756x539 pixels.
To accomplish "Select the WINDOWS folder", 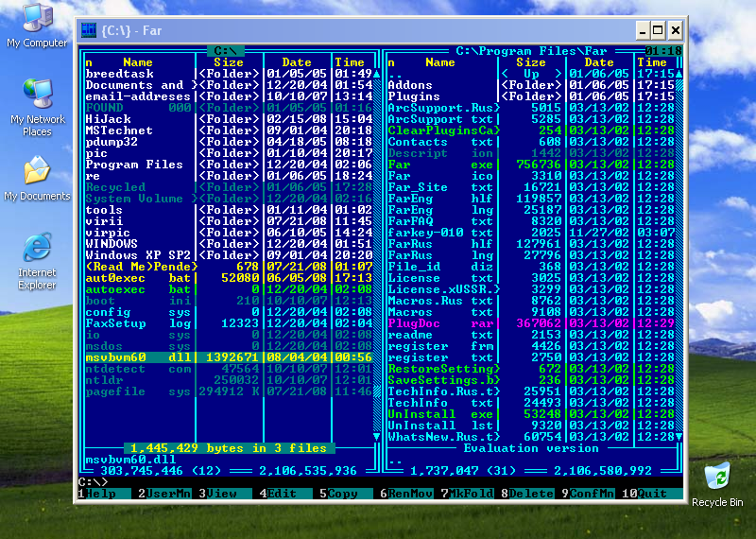I will tap(229, 244).
